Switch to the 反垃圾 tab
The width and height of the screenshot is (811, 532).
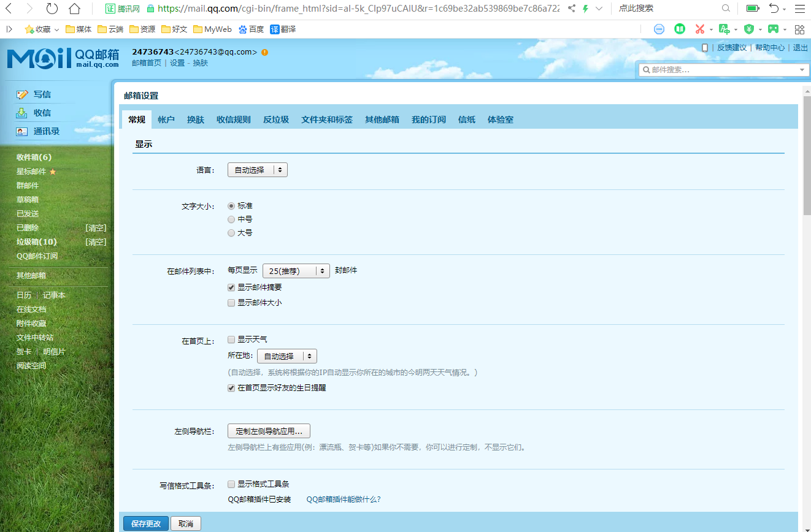[275, 120]
